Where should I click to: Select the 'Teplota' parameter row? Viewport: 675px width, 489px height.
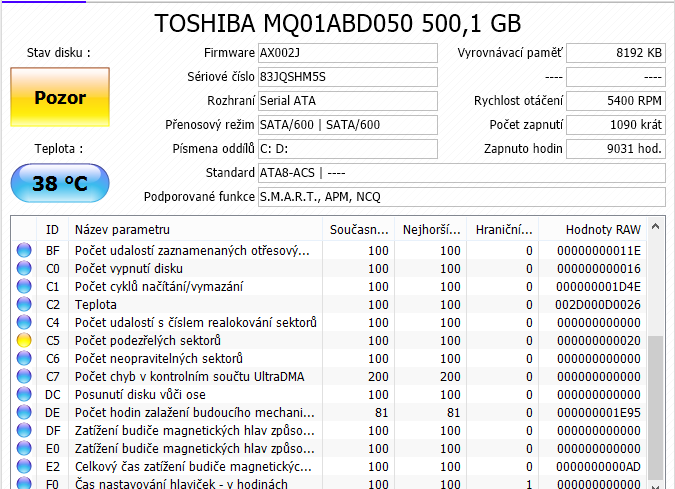pyautogui.click(x=329, y=305)
